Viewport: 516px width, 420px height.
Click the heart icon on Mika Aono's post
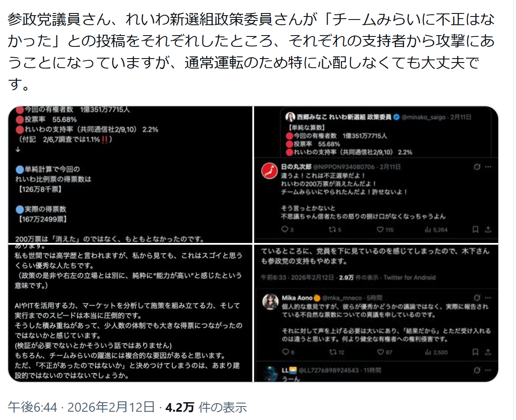[380, 352]
